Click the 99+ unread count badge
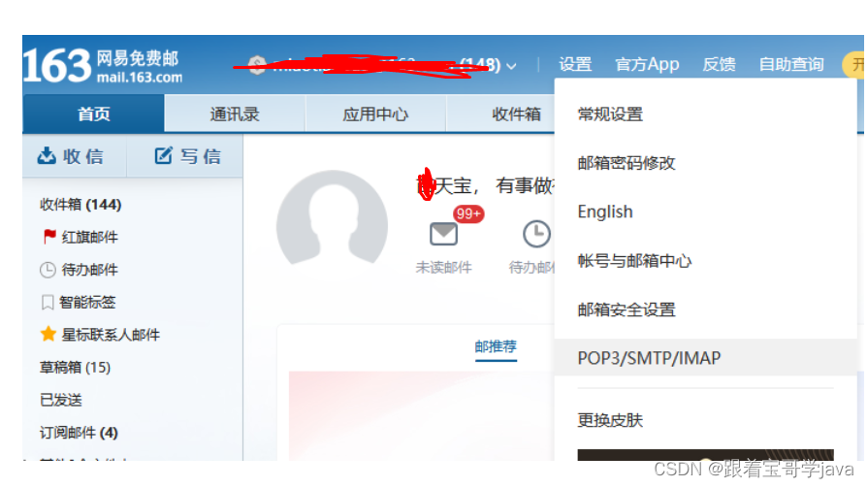868x488 pixels. (x=468, y=213)
